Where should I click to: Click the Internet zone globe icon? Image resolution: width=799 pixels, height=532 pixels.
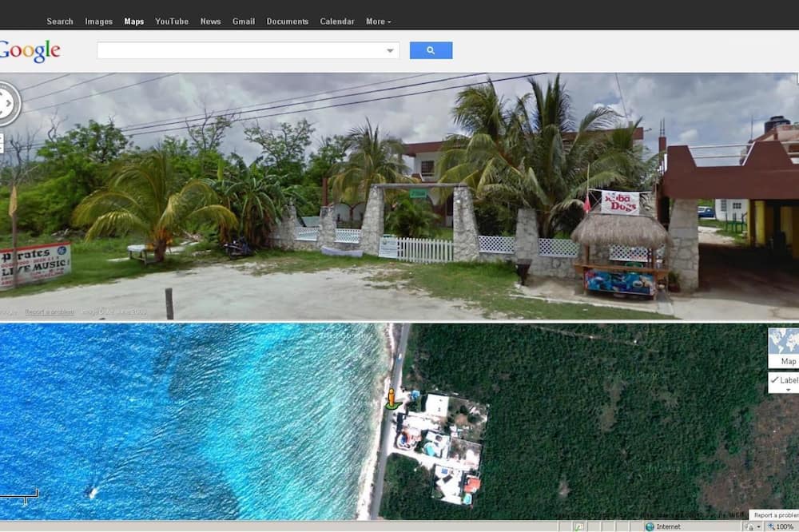point(650,526)
